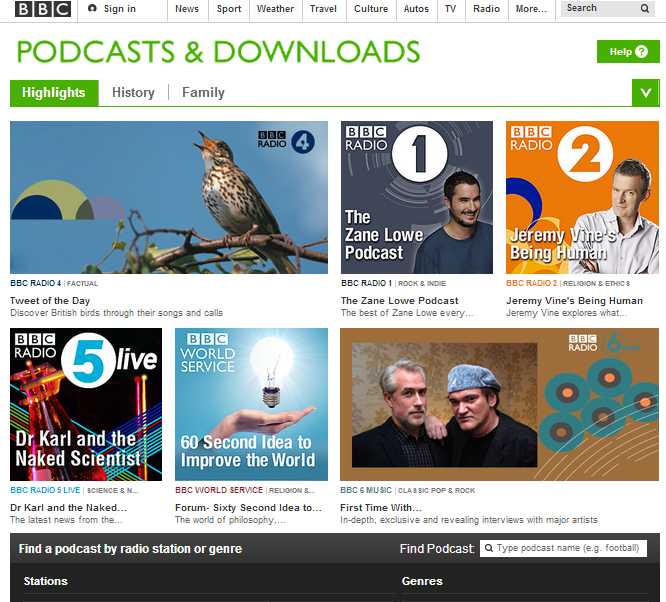Click the Sign in user icon
666x602 pixels.
(x=93, y=9)
